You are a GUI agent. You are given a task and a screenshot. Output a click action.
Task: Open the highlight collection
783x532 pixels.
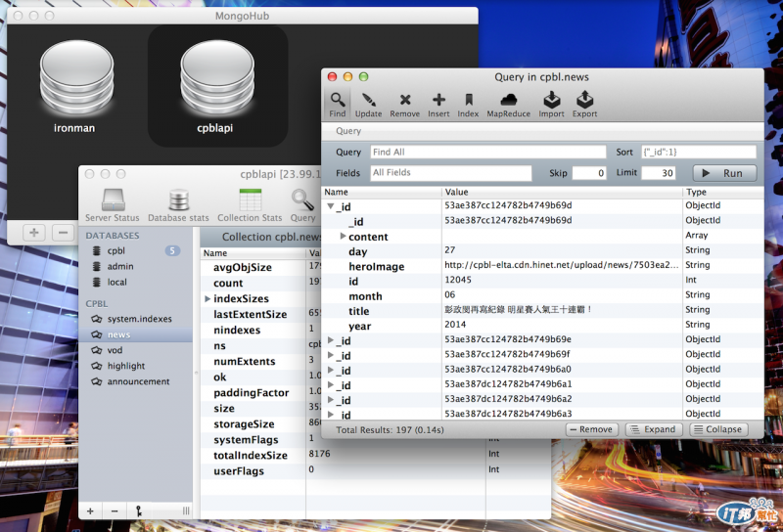tap(135, 366)
